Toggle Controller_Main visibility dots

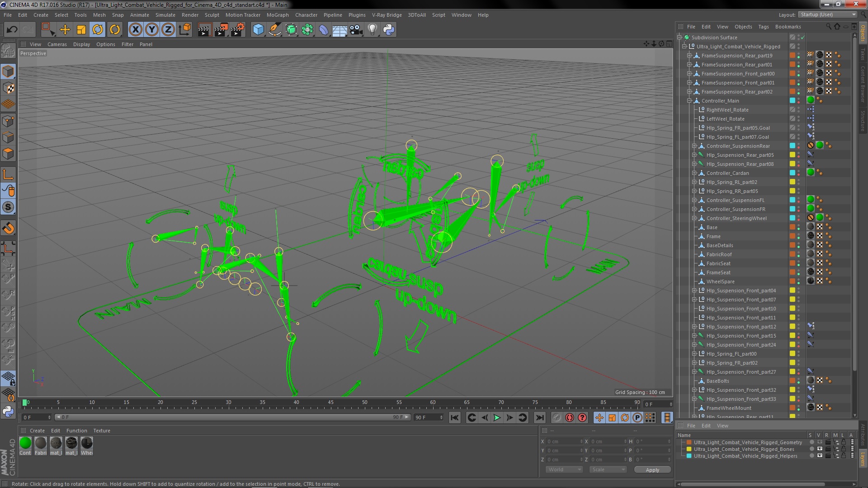pyautogui.click(x=799, y=101)
